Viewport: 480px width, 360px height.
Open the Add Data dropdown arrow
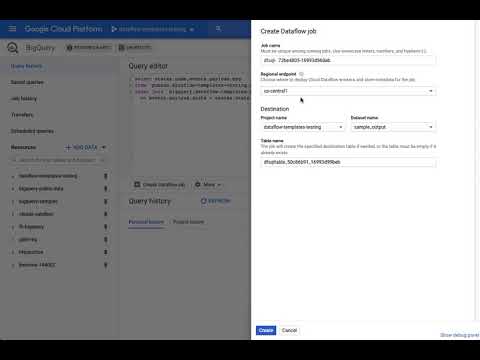[103, 147]
